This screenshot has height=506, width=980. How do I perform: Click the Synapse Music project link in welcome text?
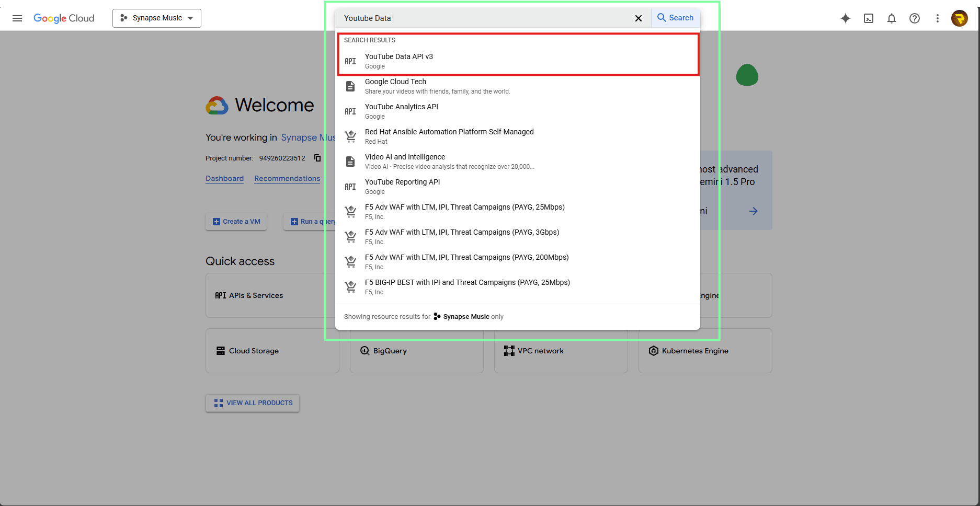pos(308,137)
